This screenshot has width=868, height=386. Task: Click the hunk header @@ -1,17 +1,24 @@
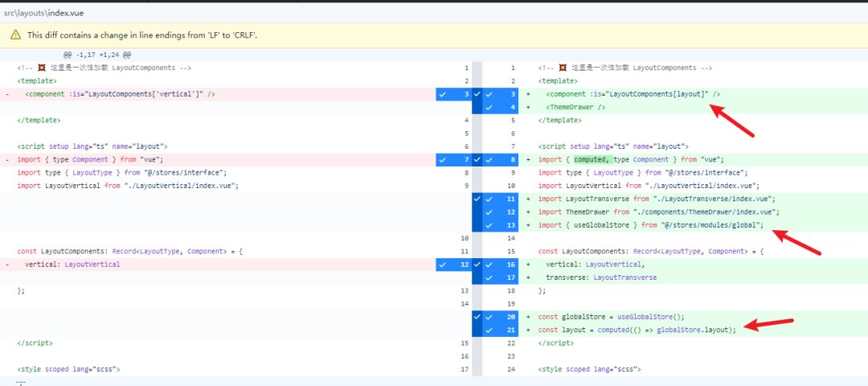(97, 55)
